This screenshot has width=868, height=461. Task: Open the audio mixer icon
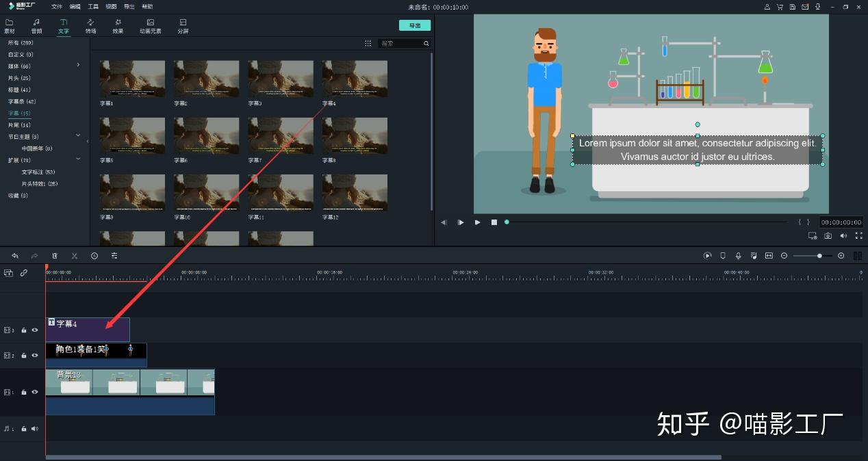[754, 256]
